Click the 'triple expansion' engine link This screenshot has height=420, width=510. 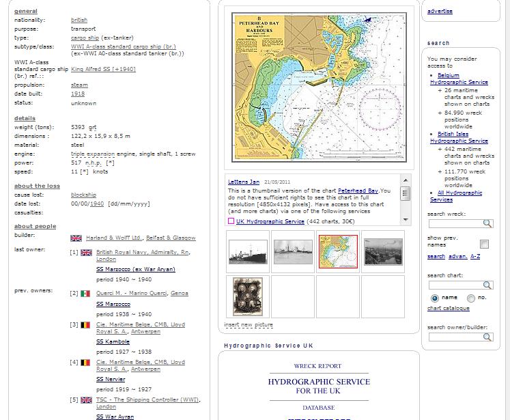pos(93,154)
